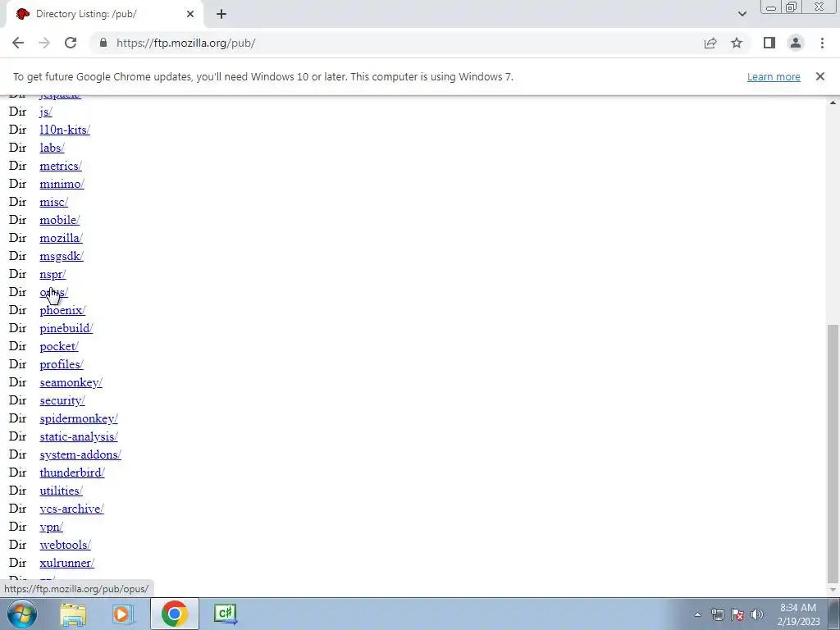840x630 pixels.
Task: Open the pinebuild/ directory link
Action: [66, 328]
